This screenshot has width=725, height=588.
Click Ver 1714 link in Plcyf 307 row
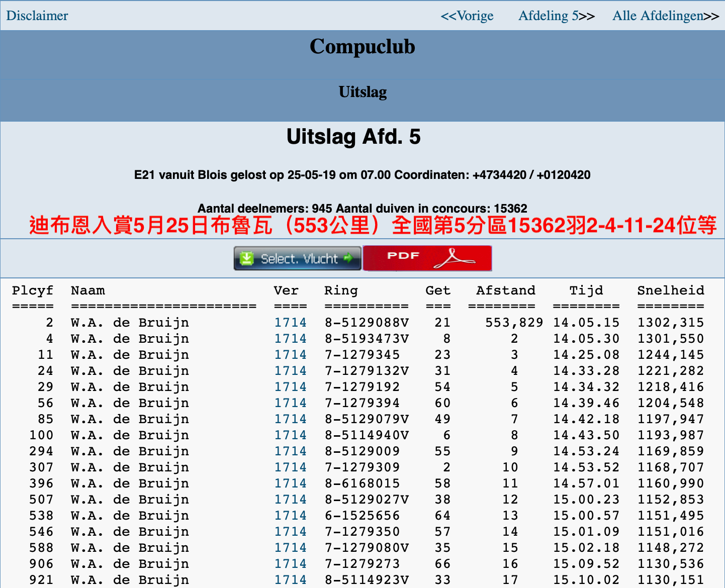point(291,467)
